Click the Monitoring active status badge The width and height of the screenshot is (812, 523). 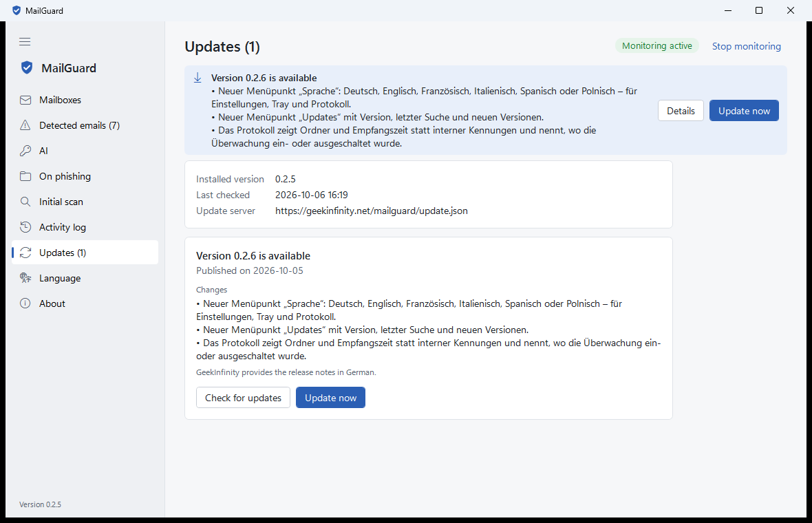coord(656,45)
